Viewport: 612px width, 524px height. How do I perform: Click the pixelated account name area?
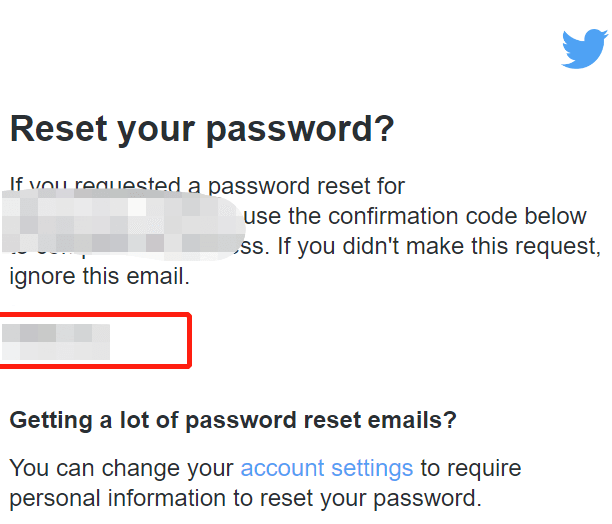coord(123,224)
